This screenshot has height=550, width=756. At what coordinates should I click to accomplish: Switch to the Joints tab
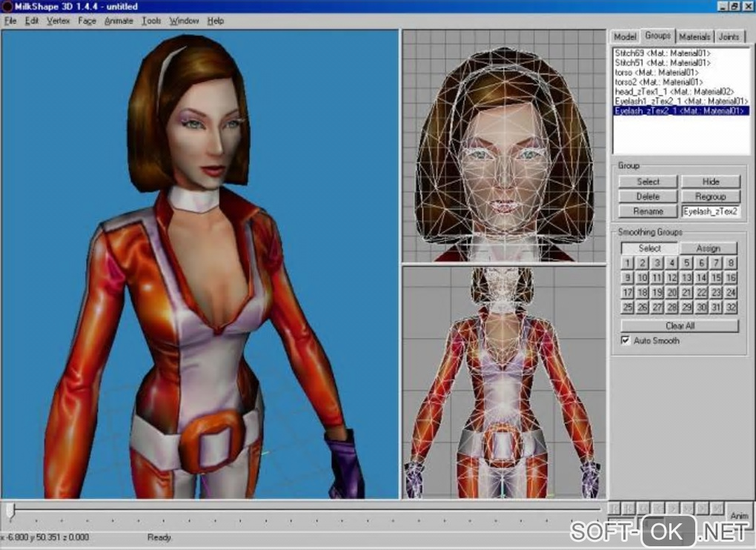729,36
